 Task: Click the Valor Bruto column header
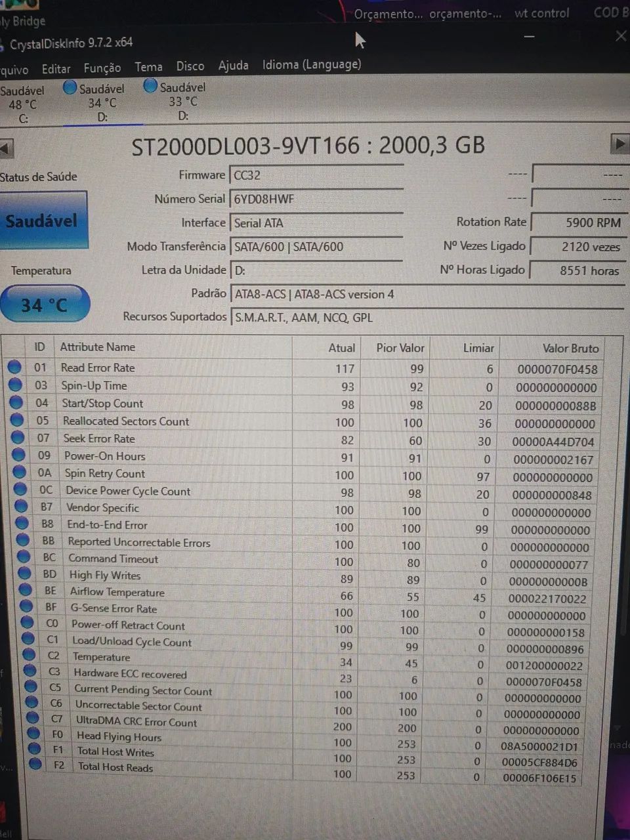click(x=570, y=348)
